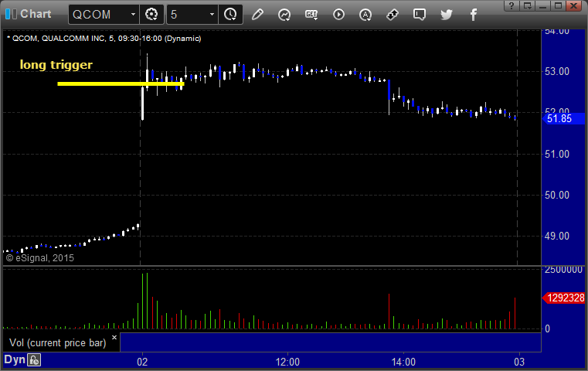
Task: Share chart via Facebook icon
Action: (473, 15)
